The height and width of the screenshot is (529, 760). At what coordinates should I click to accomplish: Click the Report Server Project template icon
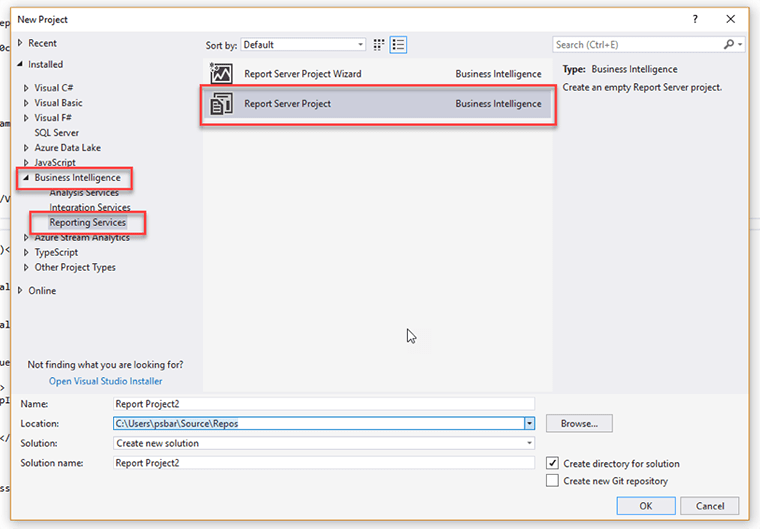pyautogui.click(x=221, y=104)
